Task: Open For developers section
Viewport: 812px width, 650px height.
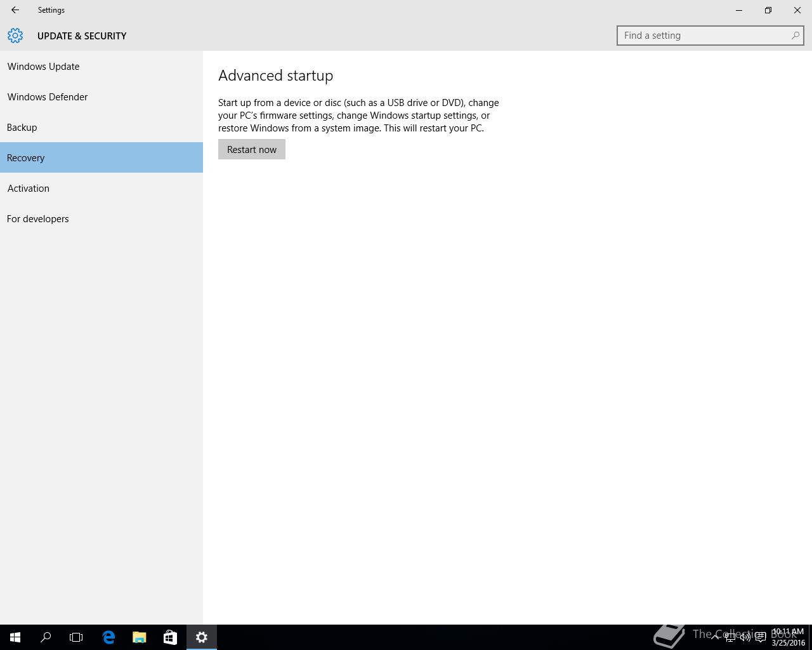Action: (101, 218)
